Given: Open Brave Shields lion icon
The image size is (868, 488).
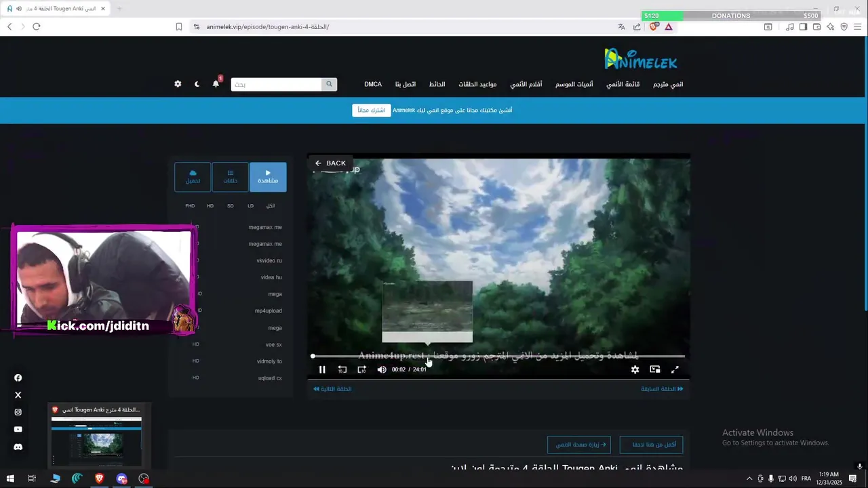Looking at the screenshot, I should pos(654,26).
